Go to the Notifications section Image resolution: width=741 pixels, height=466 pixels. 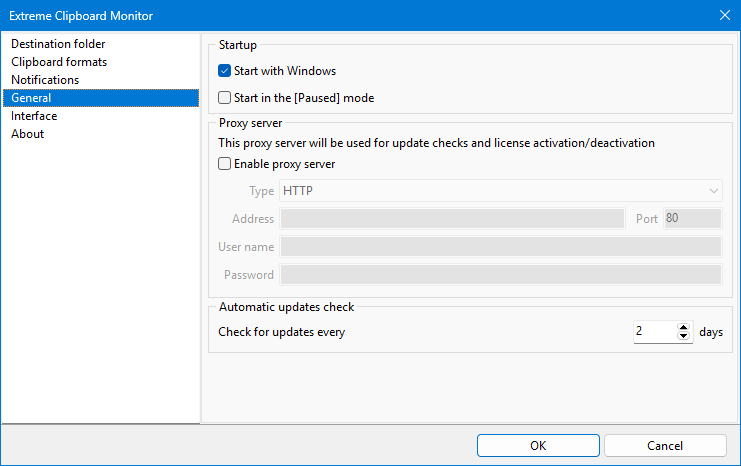coord(101,80)
